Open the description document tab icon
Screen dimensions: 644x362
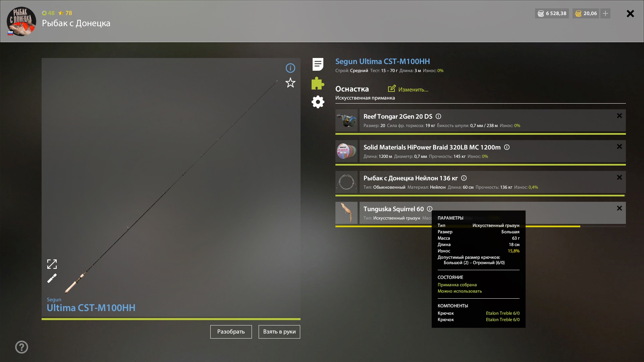318,64
